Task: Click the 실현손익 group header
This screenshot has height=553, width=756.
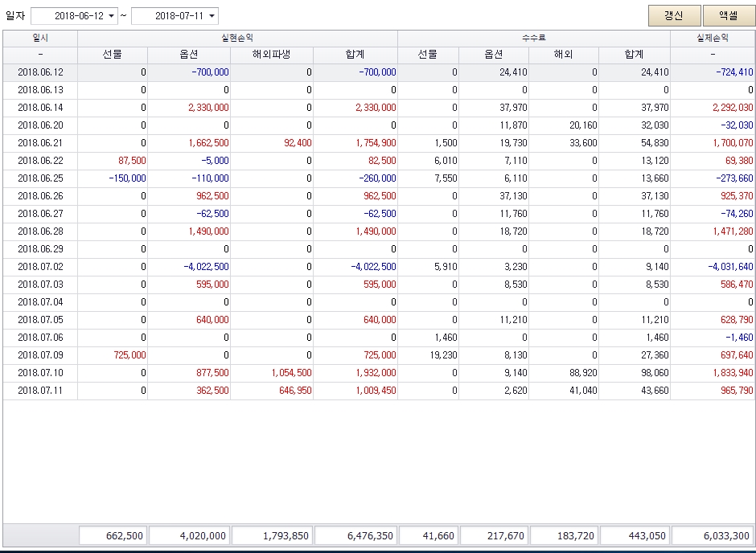Action: [237, 38]
